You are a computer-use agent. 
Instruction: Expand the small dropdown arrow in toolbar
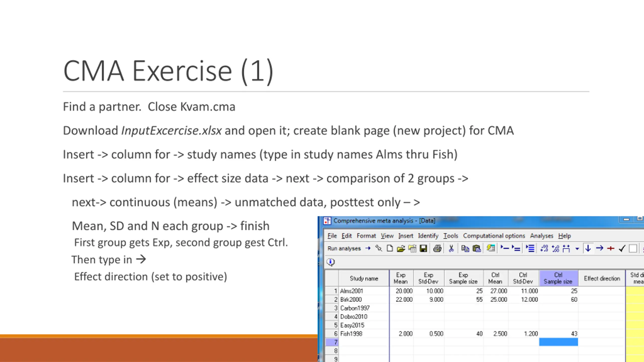[577, 249]
